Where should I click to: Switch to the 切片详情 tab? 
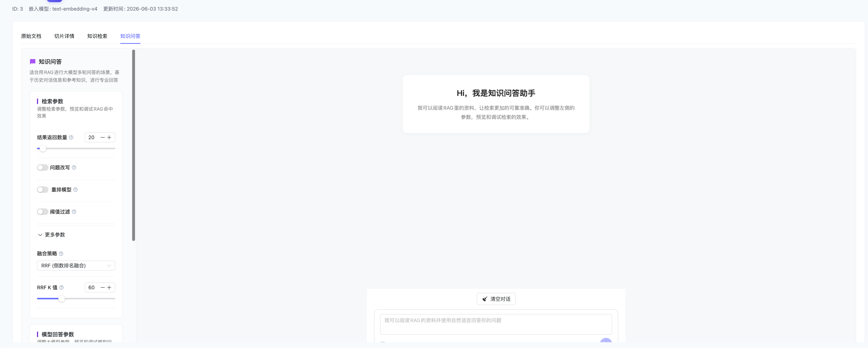[64, 36]
